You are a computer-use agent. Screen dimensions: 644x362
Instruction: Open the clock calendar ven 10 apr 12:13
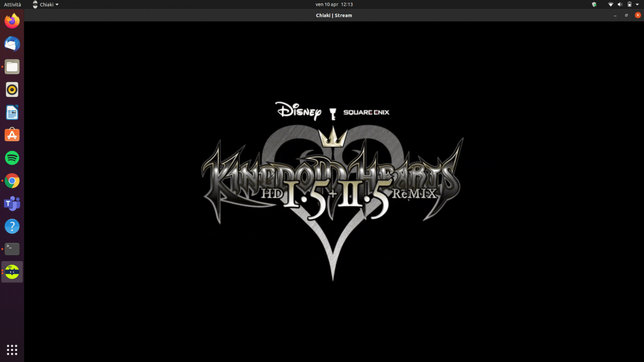334,4
